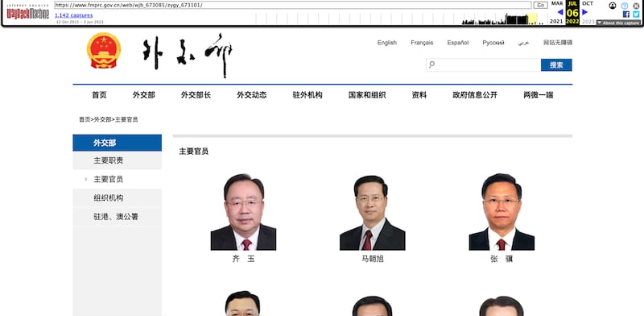
Task: Open the 资料 navigation item
Action: (419, 95)
